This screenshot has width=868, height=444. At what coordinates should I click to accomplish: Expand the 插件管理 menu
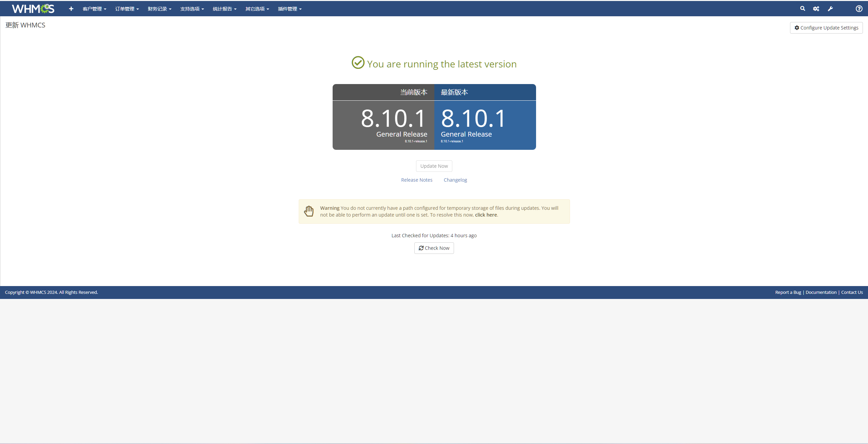(x=290, y=9)
